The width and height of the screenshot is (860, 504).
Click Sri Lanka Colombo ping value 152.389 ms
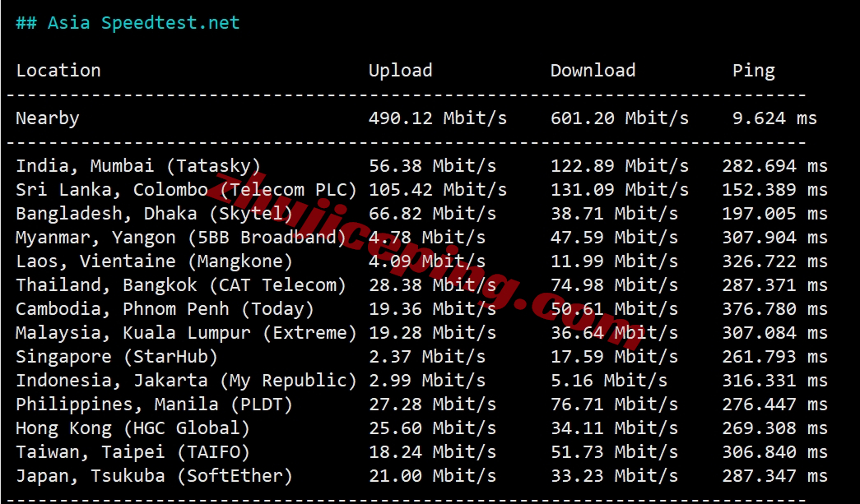click(774, 190)
